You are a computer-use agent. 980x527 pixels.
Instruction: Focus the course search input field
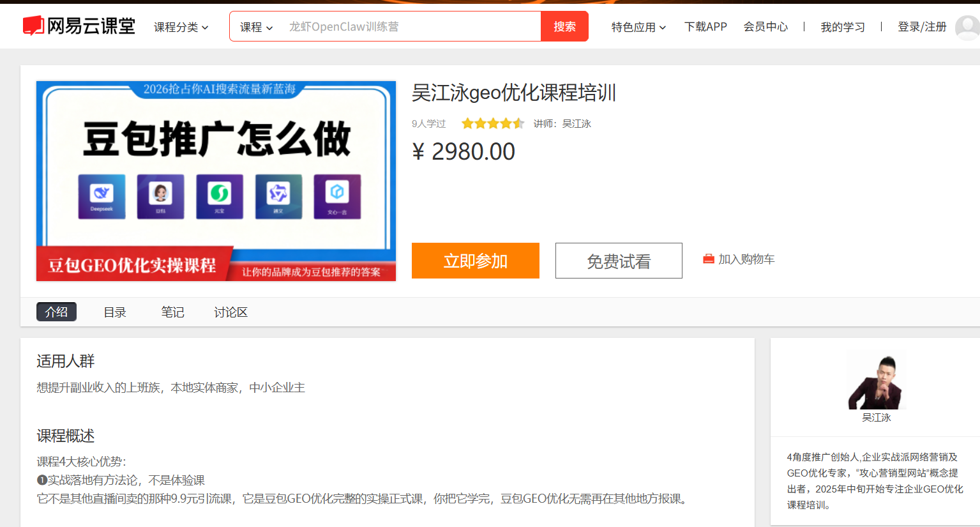[x=409, y=27]
